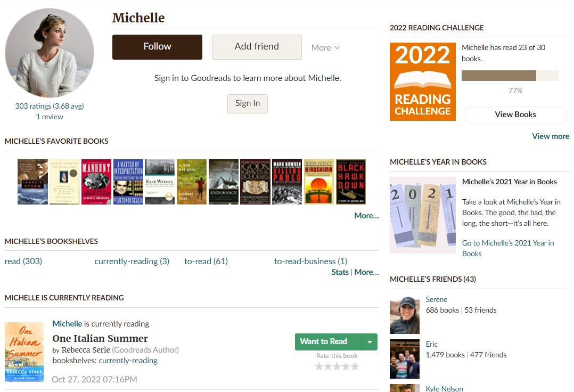This screenshot has width=574, height=392.
Task: Click Michelle's Bookshelves heading
Action: (51, 242)
